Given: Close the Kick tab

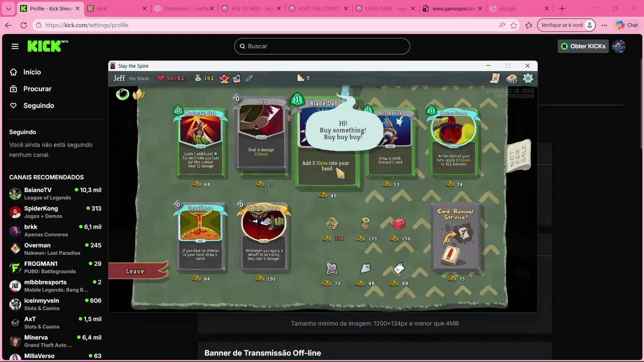Looking at the screenshot, I should tap(144, 9).
